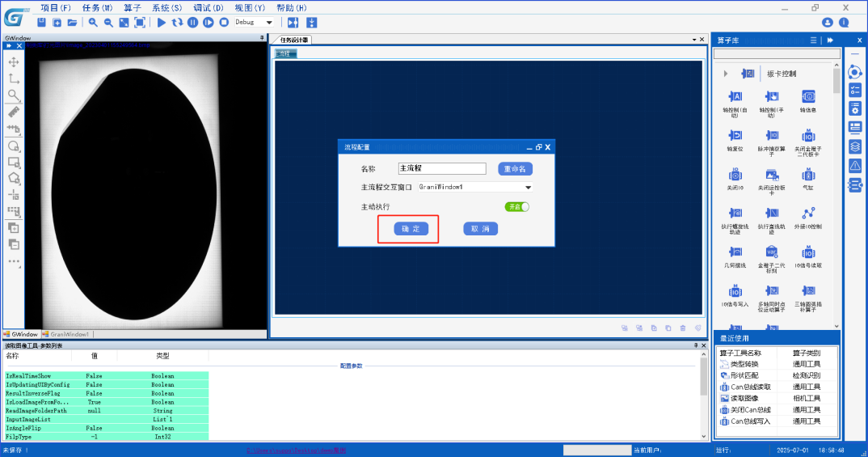Open the 主流程交互窗口 GraniWindow1 dropdown
The height and width of the screenshot is (457, 868).
click(x=528, y=187)
